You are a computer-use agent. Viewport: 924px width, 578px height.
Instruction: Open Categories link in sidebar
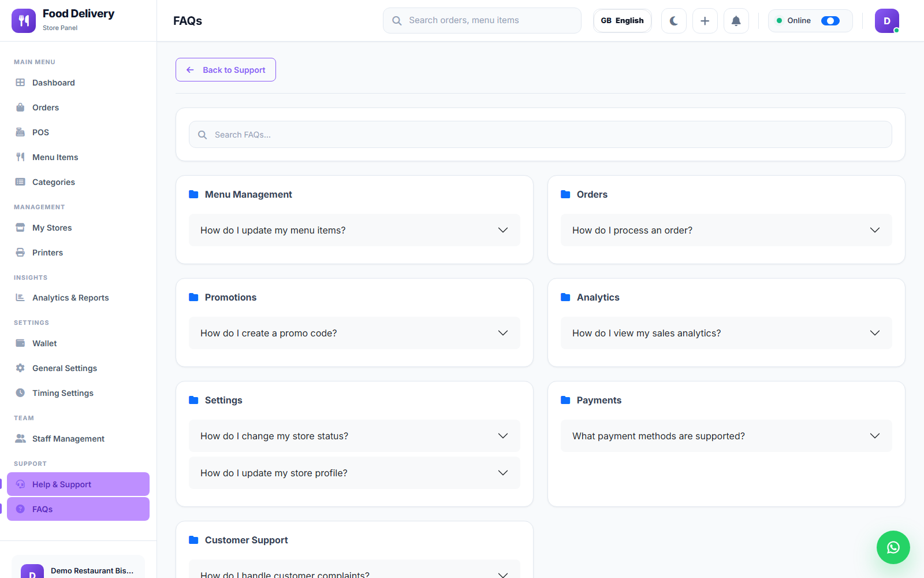tap(78, 182)
